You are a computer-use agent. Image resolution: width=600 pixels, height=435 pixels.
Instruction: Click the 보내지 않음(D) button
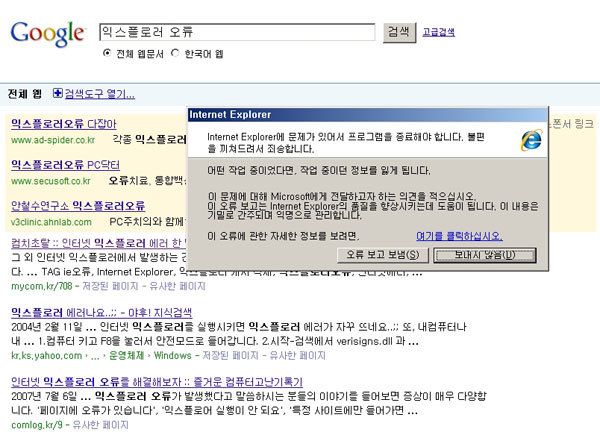[485, 255]
